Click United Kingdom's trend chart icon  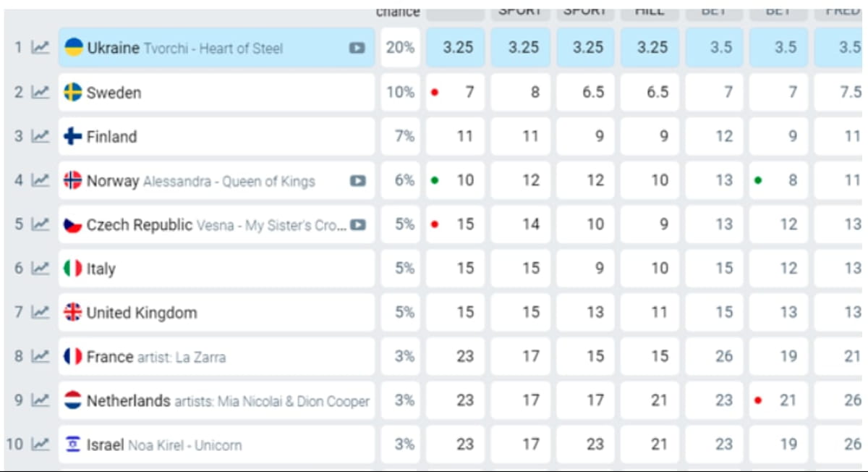[x=41, y=313]
